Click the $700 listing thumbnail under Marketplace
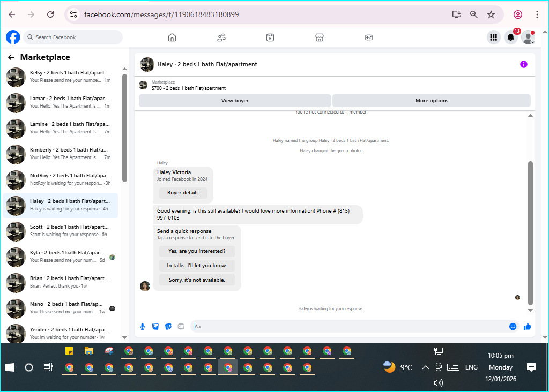Screen dimensions: 549x392 click(143, 85)
